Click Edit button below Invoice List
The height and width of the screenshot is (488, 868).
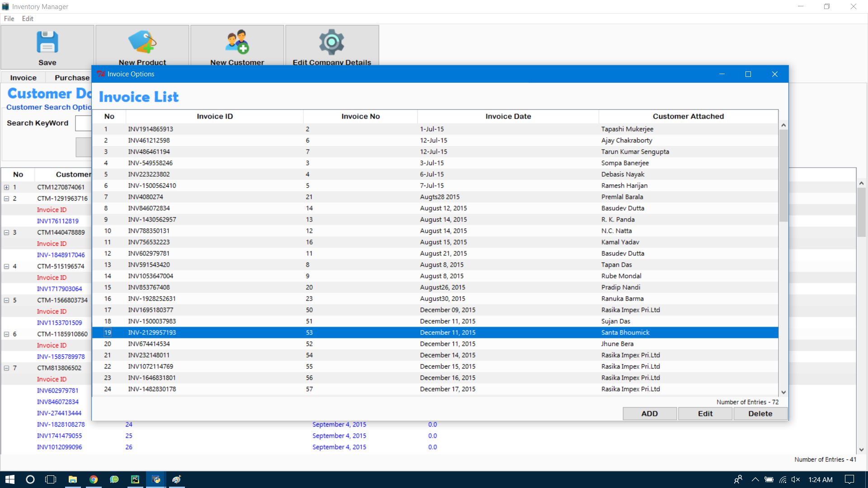pyautogui.click(x=705, y=413)
